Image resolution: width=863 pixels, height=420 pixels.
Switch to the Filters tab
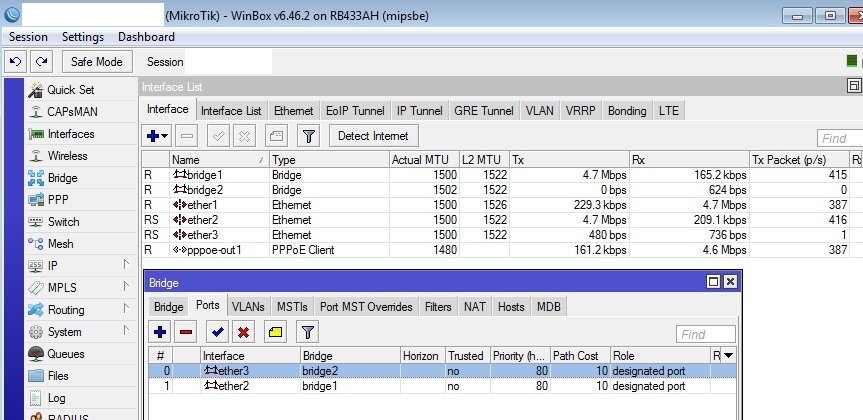(438, 307)
